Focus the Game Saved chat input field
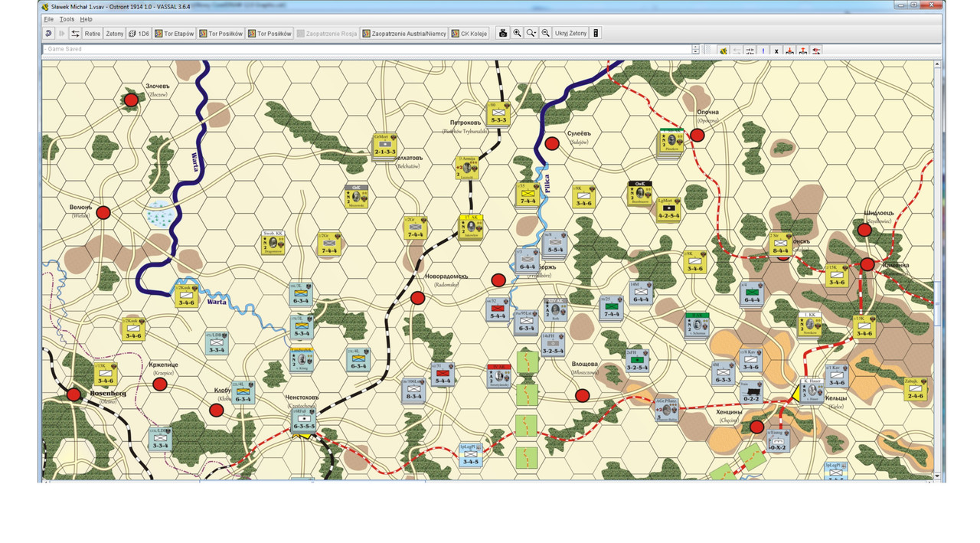This screenshot has height=543, width=980. point(367,49)
